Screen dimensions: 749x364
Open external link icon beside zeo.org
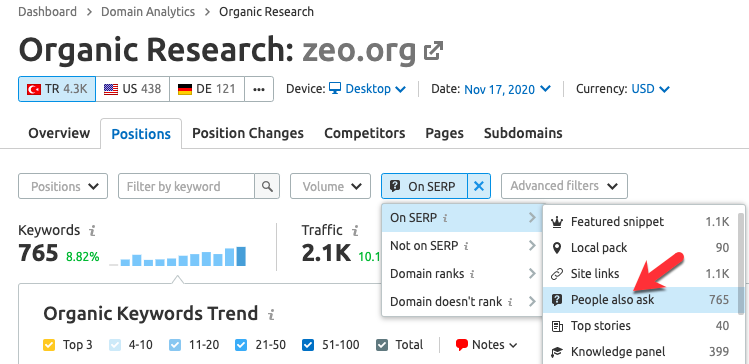(x=433, y=51)
